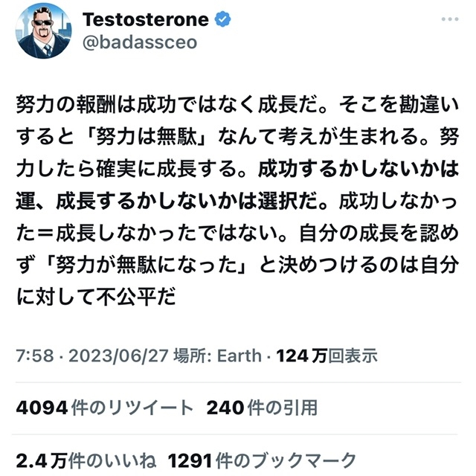Click the Testosterone profile avatar
The width and height of the screenshot is (476, 476).
[x=45, y=30]
